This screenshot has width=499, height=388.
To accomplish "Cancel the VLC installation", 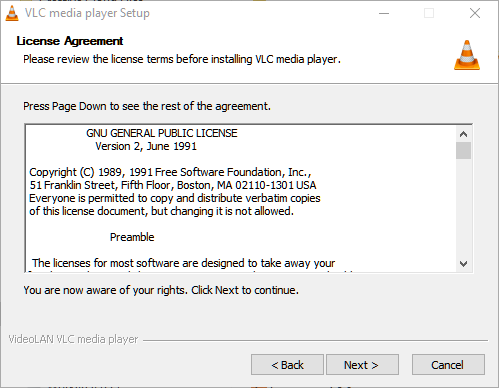I will click(x=448, y=365).
